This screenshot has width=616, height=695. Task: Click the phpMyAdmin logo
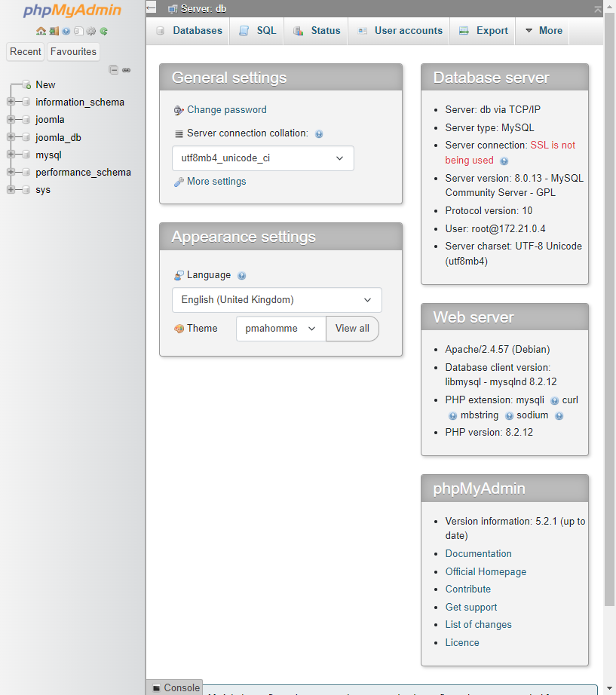[x=72, y=11]
